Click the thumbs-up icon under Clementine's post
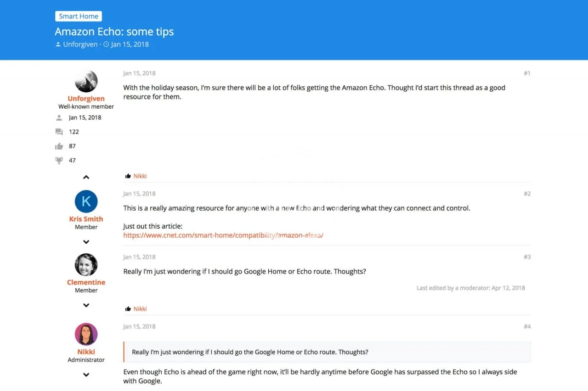The height and width of the screenshot is (391, 588). 128,309
